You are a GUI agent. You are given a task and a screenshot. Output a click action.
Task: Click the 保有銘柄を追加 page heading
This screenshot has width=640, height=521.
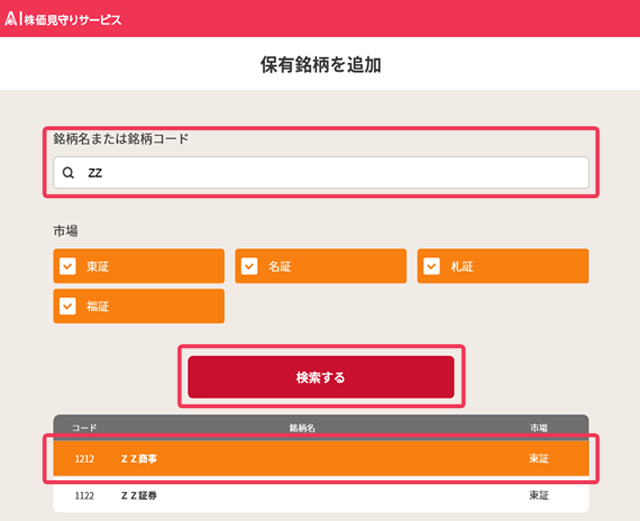320,65
